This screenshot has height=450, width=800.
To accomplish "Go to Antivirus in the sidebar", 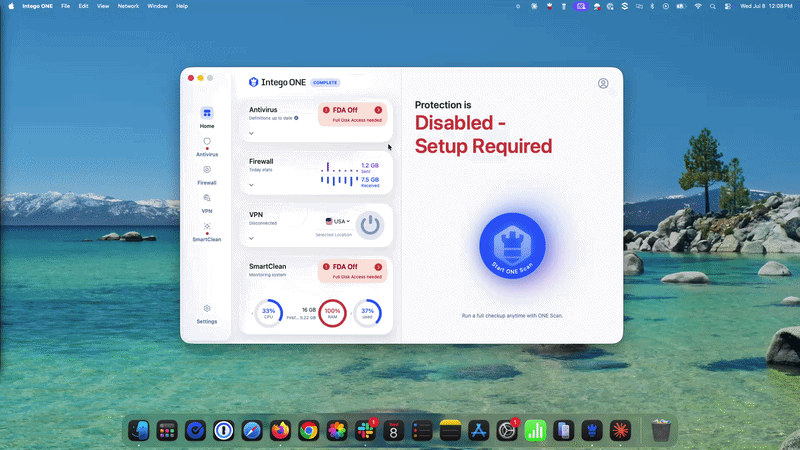I will pyautogui.click(x=207, y=147).
